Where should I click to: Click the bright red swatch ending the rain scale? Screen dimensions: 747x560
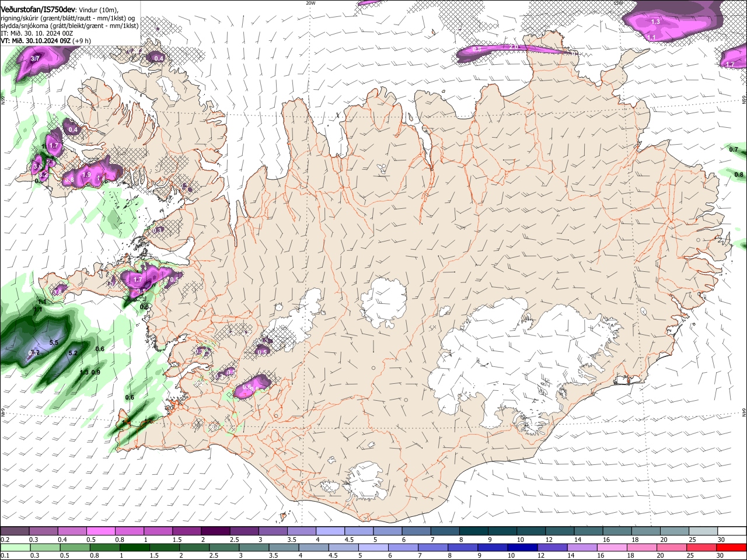[732, 547]
